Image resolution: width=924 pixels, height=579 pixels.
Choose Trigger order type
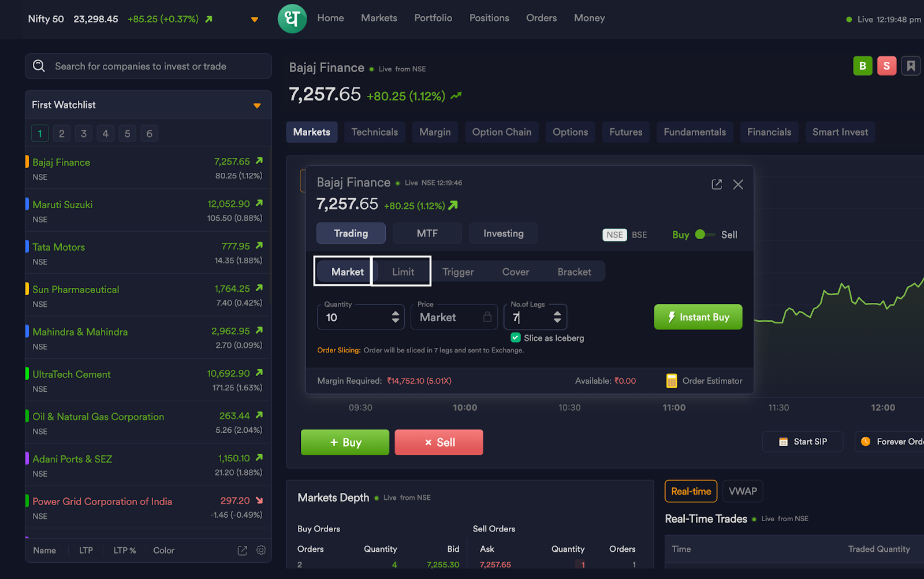pyautogui.click(x=458, y=272)
